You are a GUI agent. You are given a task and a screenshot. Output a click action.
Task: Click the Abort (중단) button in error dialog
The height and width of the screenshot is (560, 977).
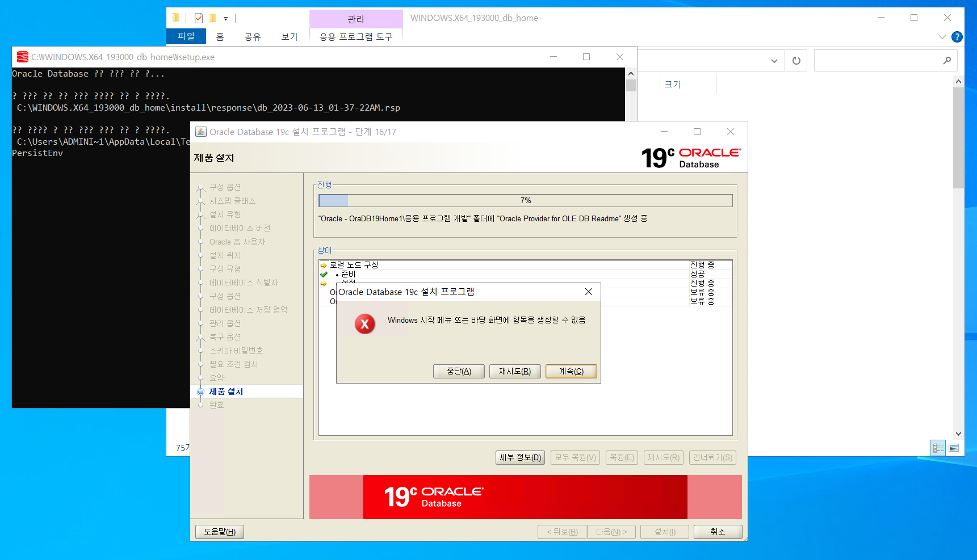tap(459, 371)
